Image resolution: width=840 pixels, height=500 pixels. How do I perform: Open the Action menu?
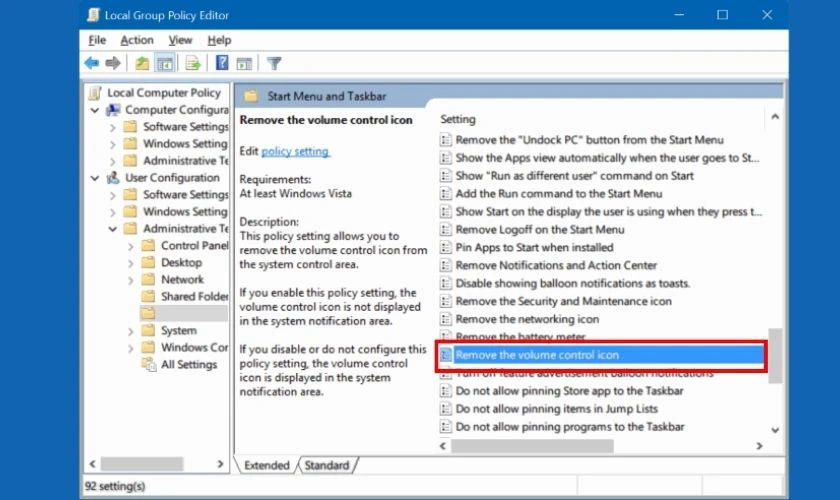click(x=137, y=40)
